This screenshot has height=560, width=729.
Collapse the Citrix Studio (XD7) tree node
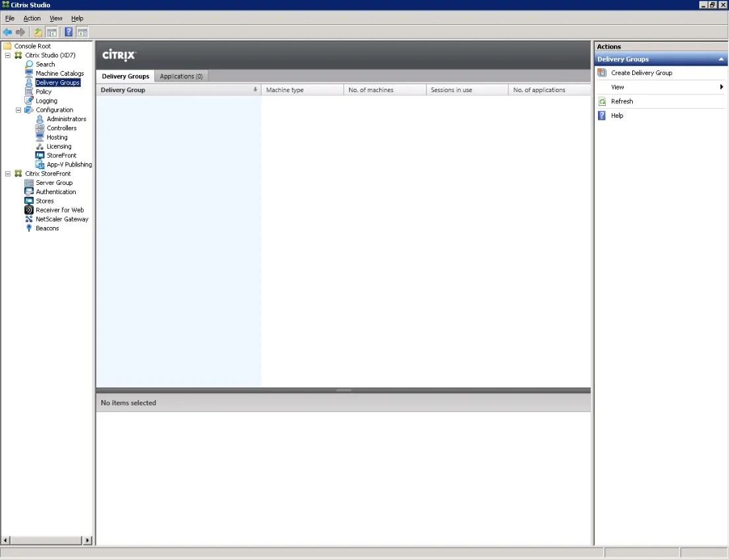[7, 55]
